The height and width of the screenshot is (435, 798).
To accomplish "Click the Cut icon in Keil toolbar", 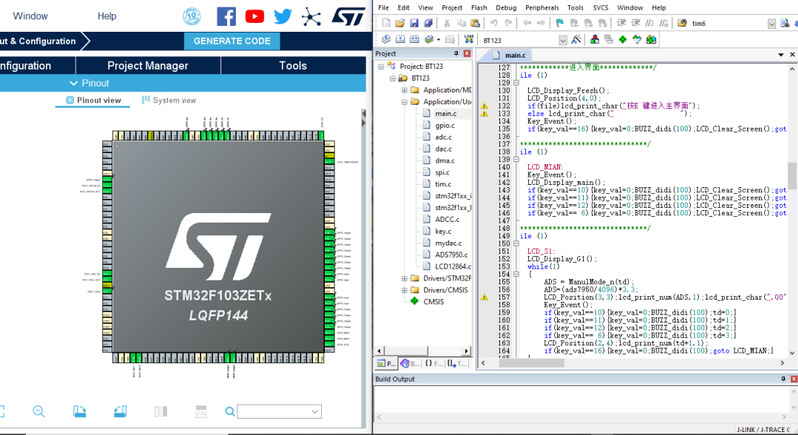I will tap(447, 23).
